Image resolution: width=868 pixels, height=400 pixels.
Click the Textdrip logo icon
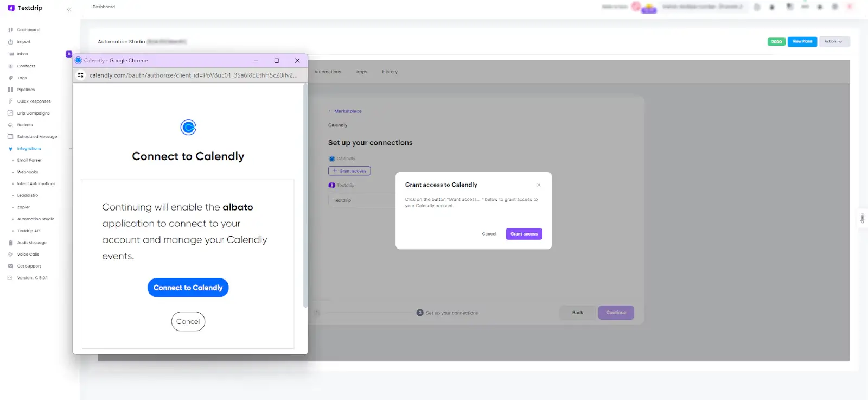(11, 8)
